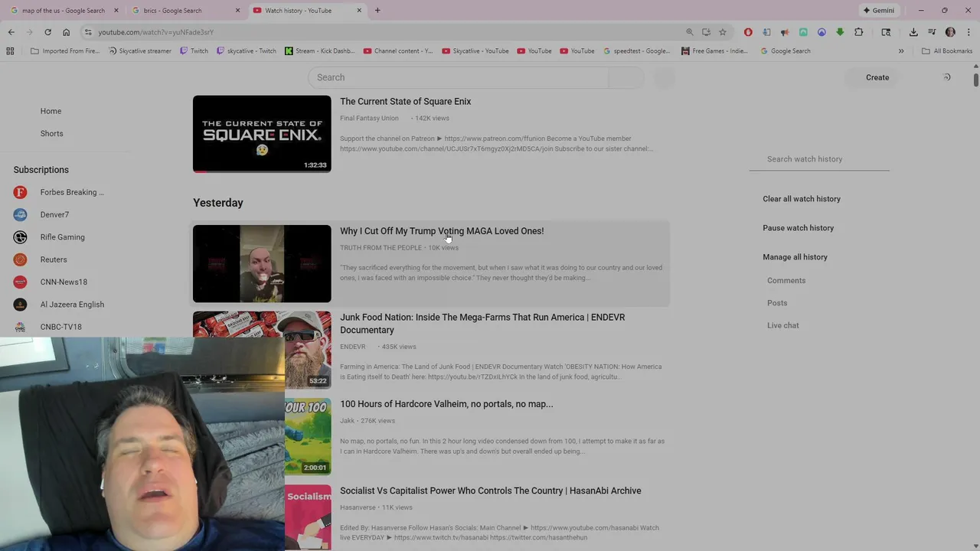Open Socialist Vs Capitalist Power video title
The image size is (980, 551).
491,491
